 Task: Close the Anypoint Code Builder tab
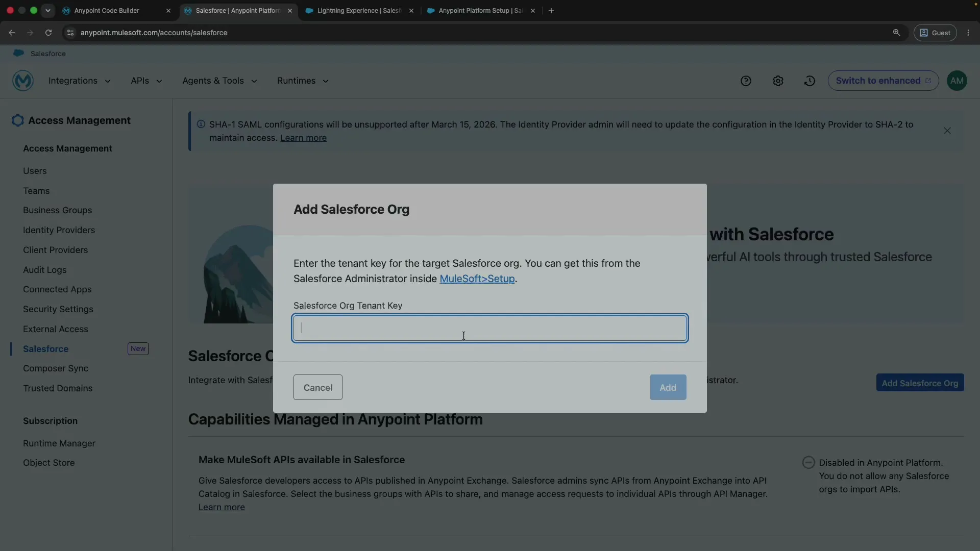[x=168, y=11]
